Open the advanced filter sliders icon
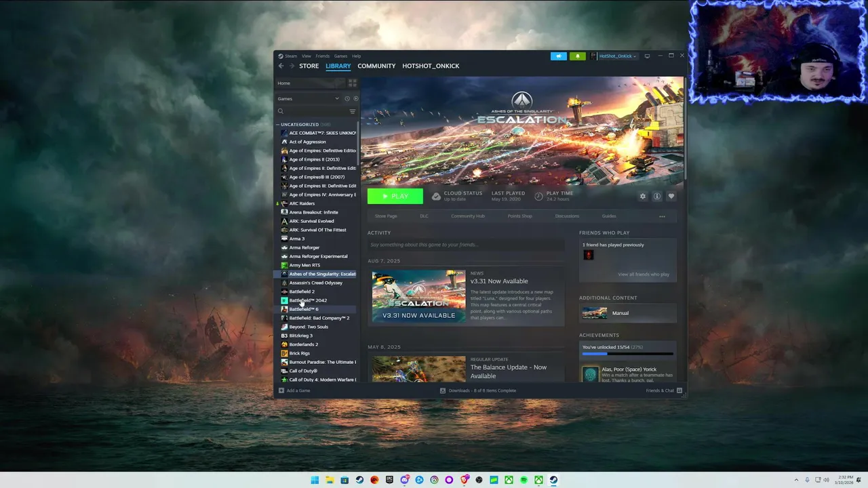Screen dimensions: 868x488 pyautogui.click(x=352, y=111)
